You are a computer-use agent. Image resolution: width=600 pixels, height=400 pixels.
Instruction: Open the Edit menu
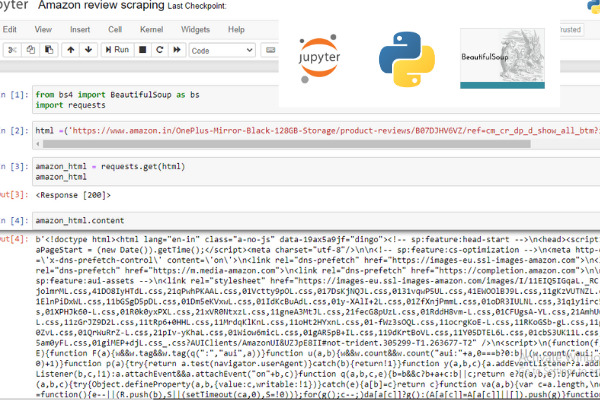click(10, 29)
